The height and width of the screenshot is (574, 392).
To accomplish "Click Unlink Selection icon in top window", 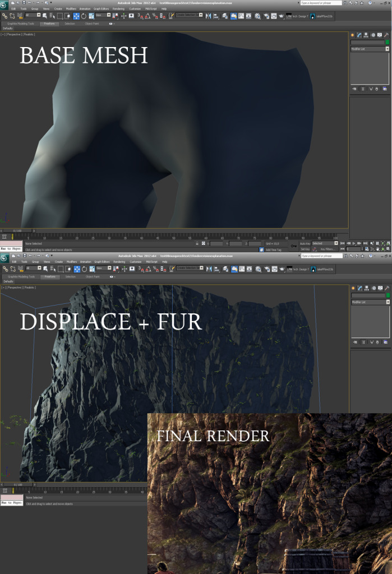I will (12, 16).
